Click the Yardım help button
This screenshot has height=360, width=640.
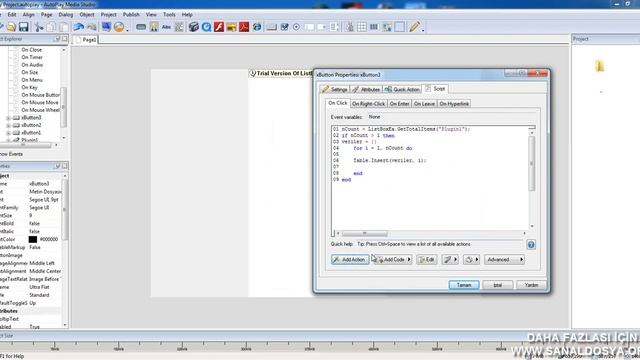[x=531, y=285]
